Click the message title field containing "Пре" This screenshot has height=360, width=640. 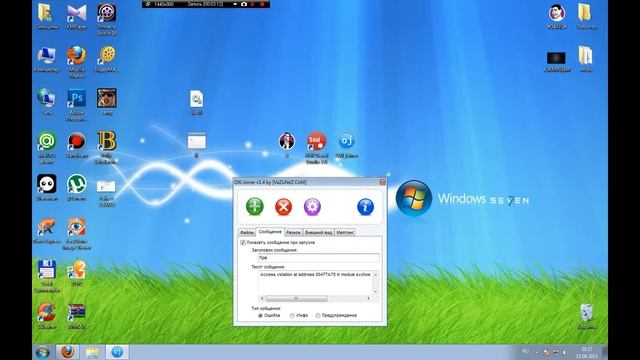point(318,258)
